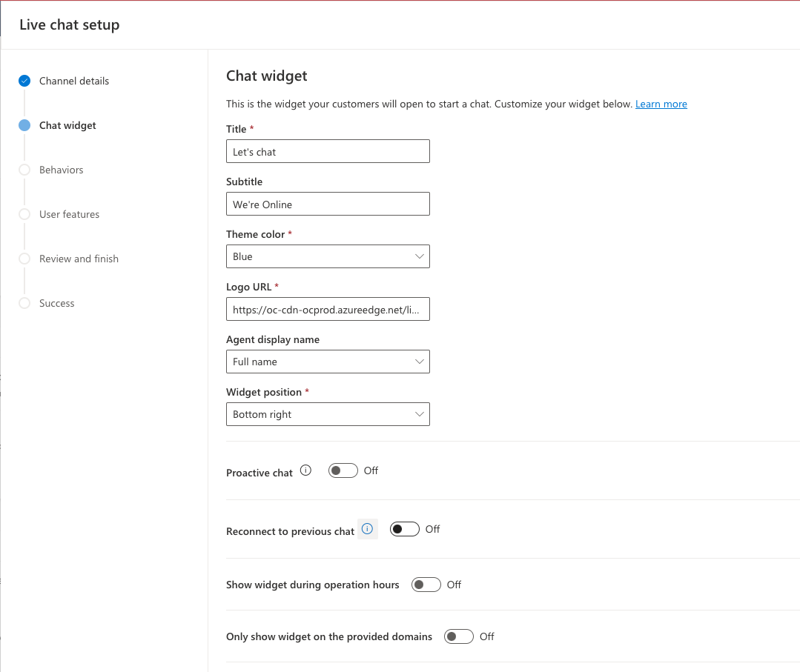
Task: Open the Theme color dropdown
Action: click(x=328, y=256)
